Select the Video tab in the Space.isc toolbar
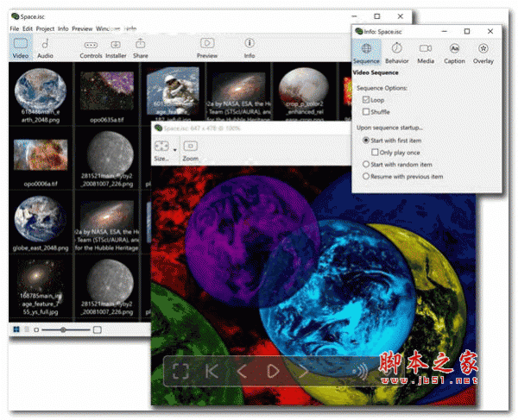518x420 pixels. (21, 48)
